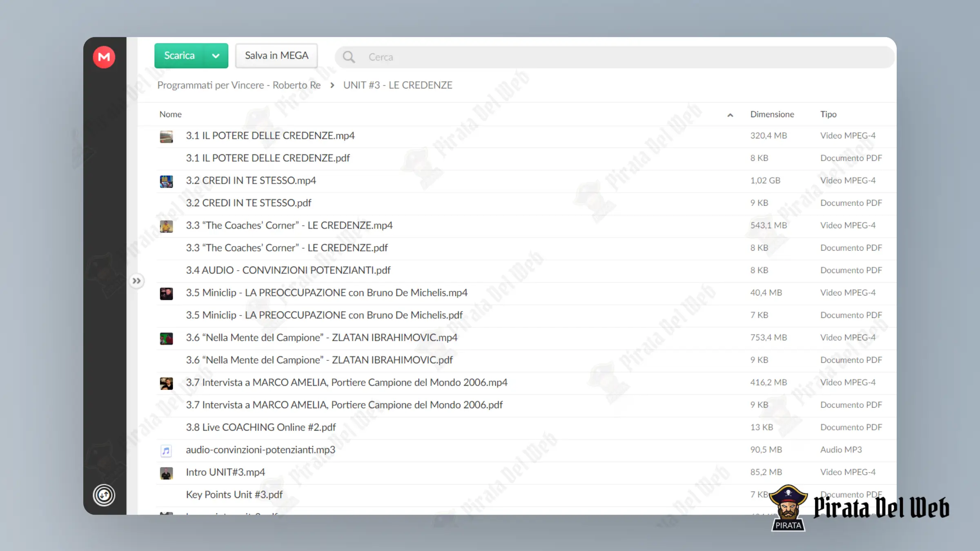Click the 416,2 MB size cell
The image size is (980, 551).
768,382
